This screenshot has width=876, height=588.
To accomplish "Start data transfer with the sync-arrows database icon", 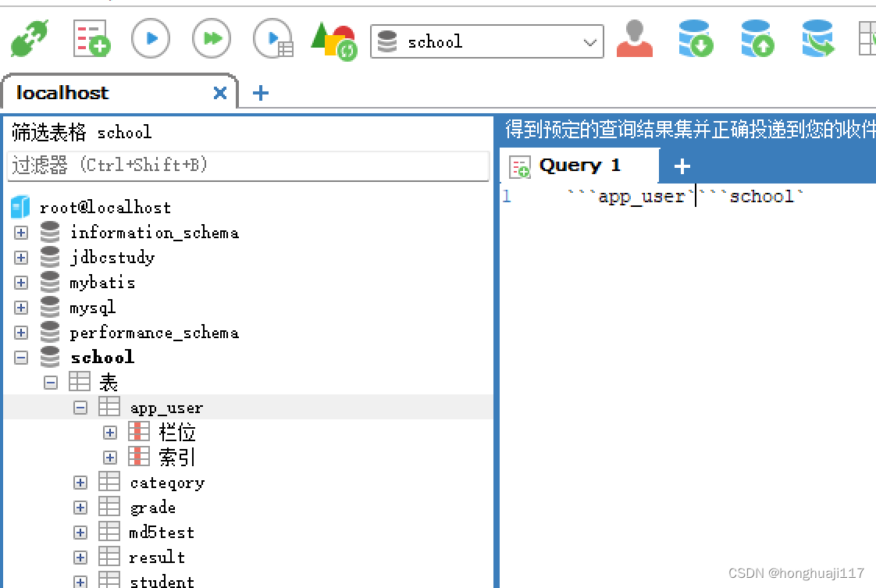I will pyautogui.click(x=817, y=38).
